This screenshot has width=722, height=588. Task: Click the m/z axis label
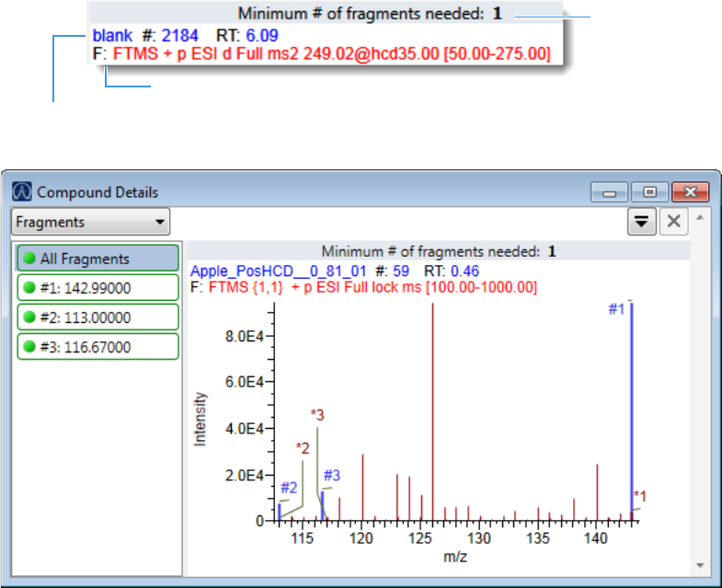(x=455, y=557)
